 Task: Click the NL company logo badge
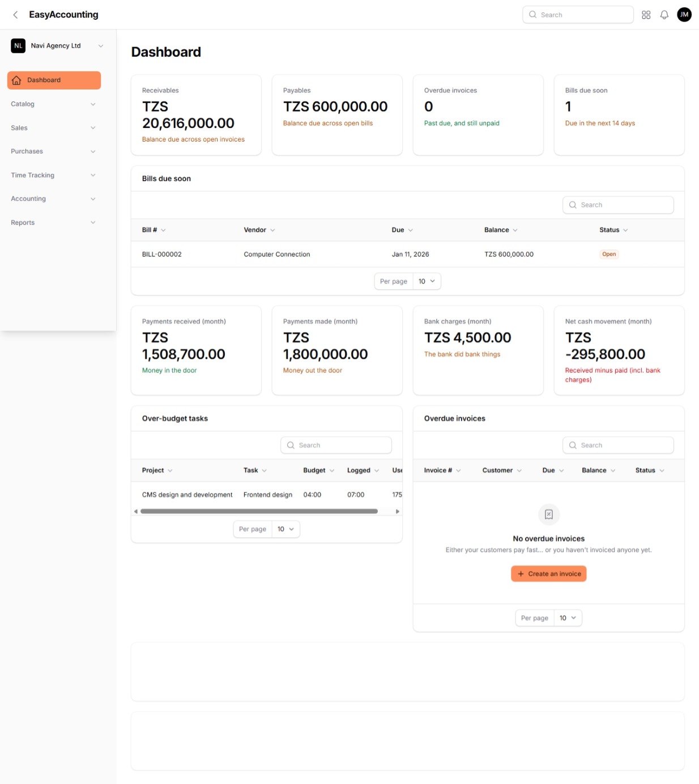[18, 45]
